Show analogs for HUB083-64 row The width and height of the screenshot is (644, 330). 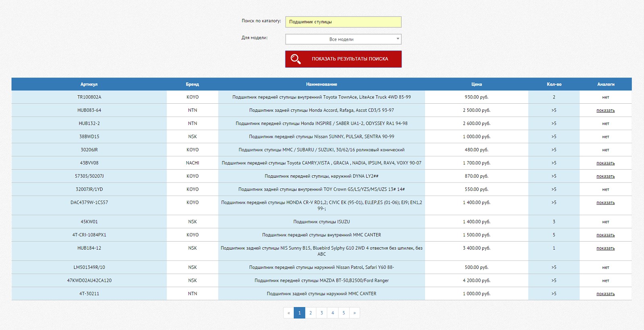(605, 110)
